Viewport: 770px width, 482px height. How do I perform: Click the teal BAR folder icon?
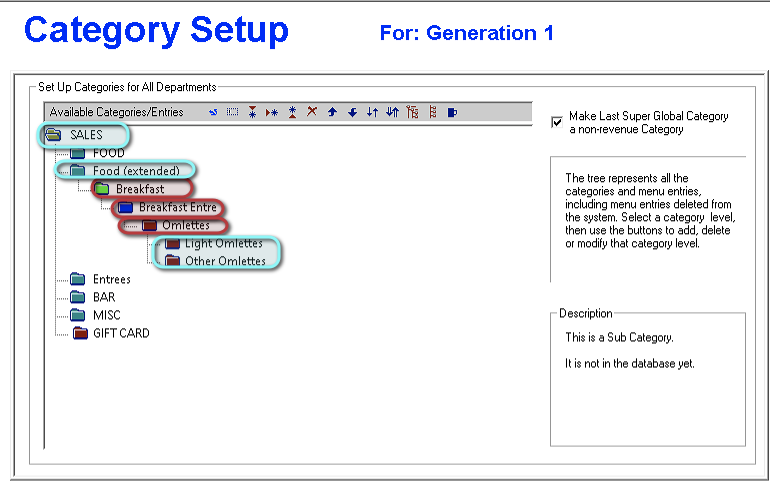pyautogui.click(x=78, y=297)
